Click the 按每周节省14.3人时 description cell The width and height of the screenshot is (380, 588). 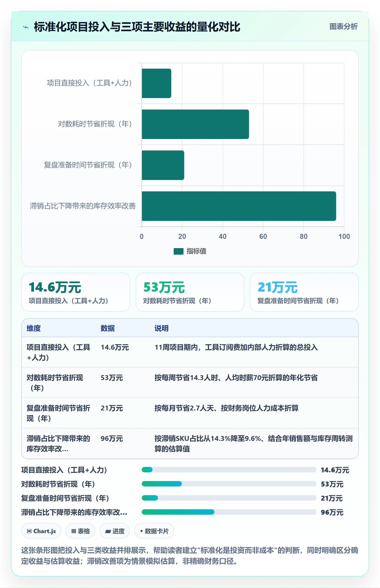236,378
